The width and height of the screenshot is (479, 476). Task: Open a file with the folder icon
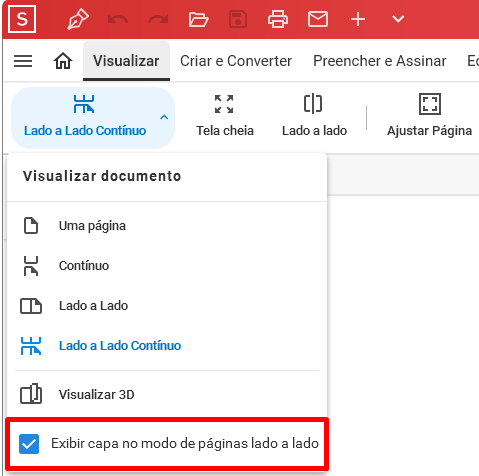[x=198, y=19]
